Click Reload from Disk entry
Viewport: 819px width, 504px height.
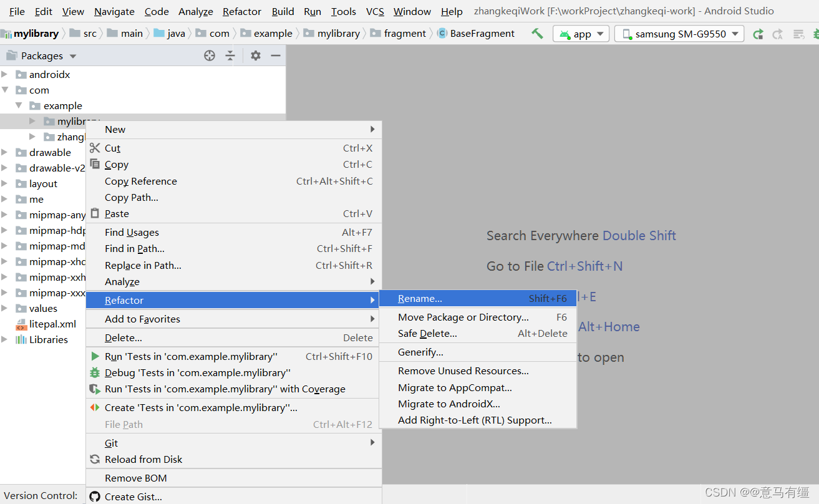[233, 459]
